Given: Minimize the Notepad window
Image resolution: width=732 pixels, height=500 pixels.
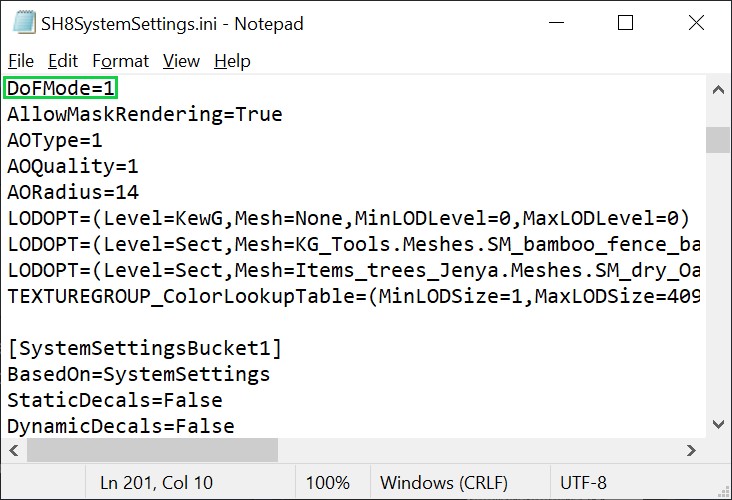Looking at the screenshot, I should tap(556, 22).
